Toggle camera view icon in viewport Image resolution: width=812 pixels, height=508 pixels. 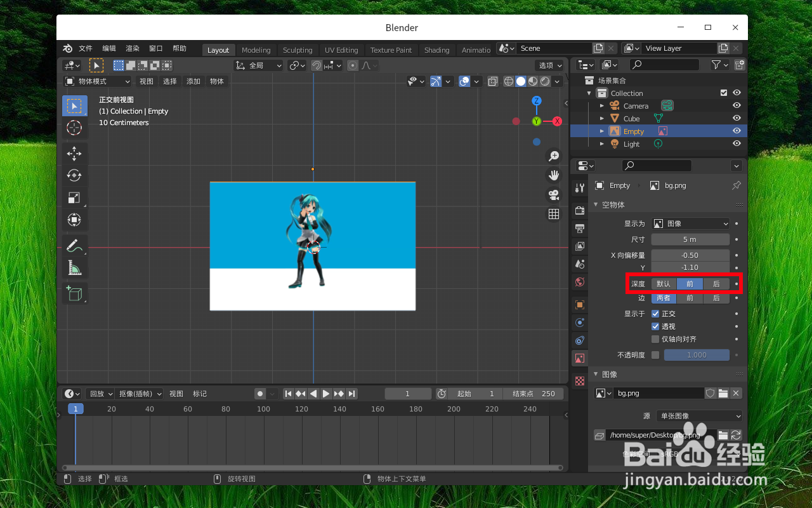pyautogui.click(x=554, y=194)
